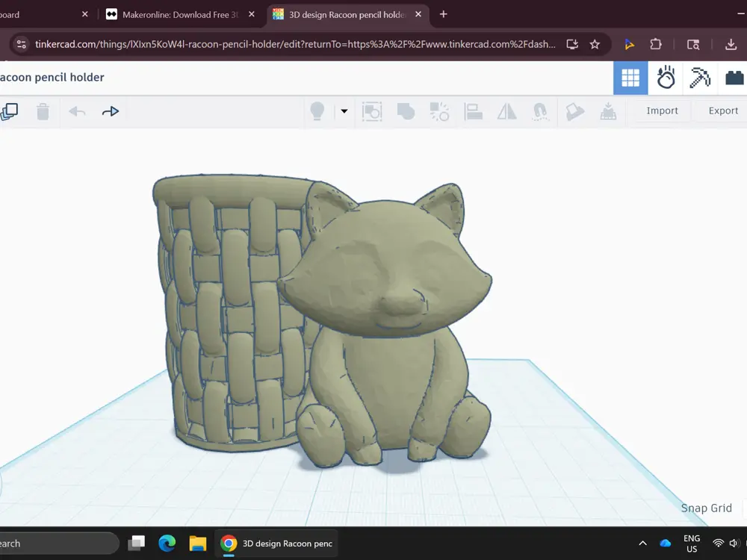Delete the selection with the trash icon

click(x=43, y=111)
